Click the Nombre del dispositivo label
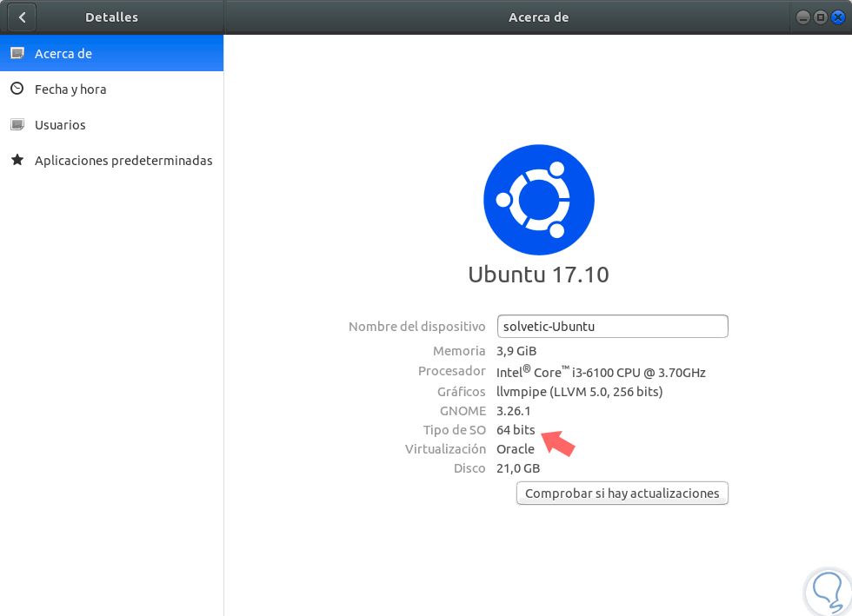852x616 pixels. (x=416, y=327)
